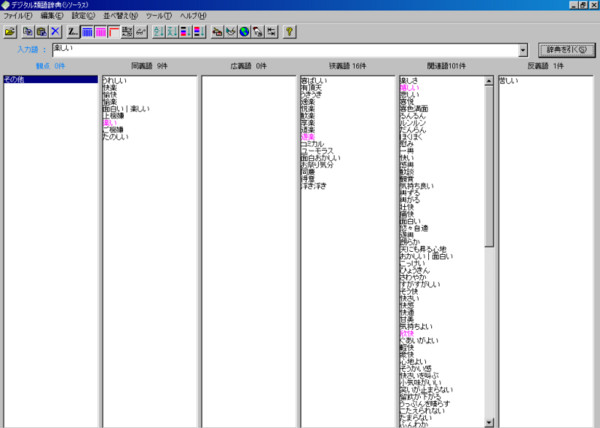Select synonym たのしい
Image resolution: width=600 pixels, height=428 pixels.
point(116,137)
